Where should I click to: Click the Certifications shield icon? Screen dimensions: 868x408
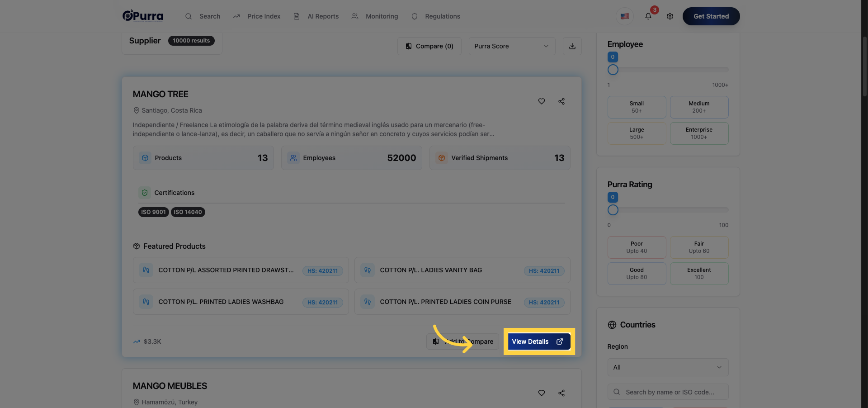[x=145, y=193]
